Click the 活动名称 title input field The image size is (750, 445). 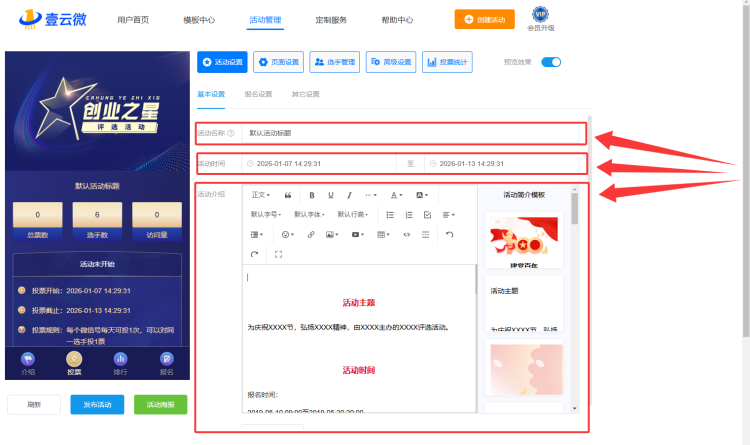410,132
